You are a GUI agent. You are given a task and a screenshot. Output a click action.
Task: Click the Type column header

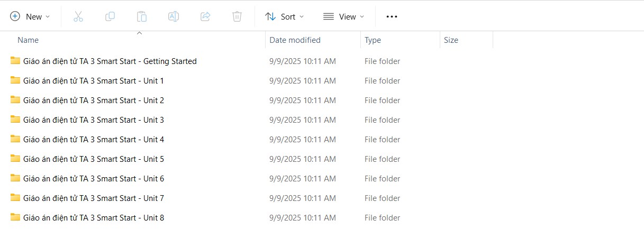(x=373, y=40)
